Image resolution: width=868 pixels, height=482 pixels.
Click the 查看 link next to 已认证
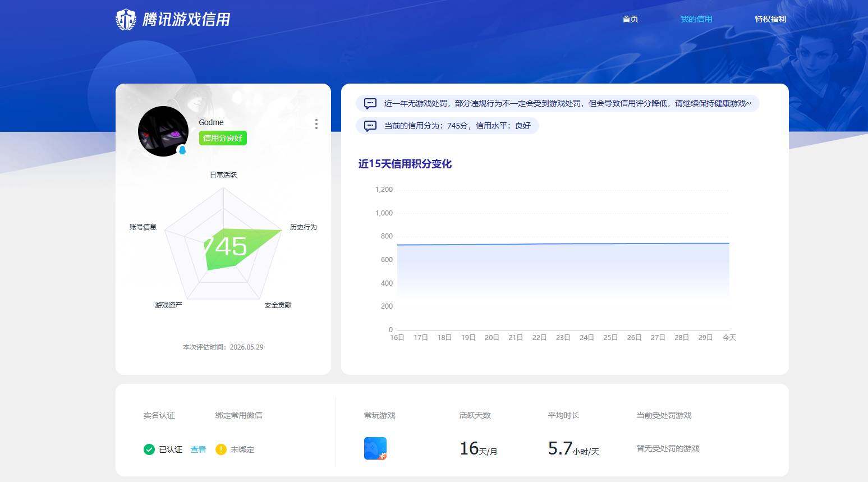pos(198,449)
